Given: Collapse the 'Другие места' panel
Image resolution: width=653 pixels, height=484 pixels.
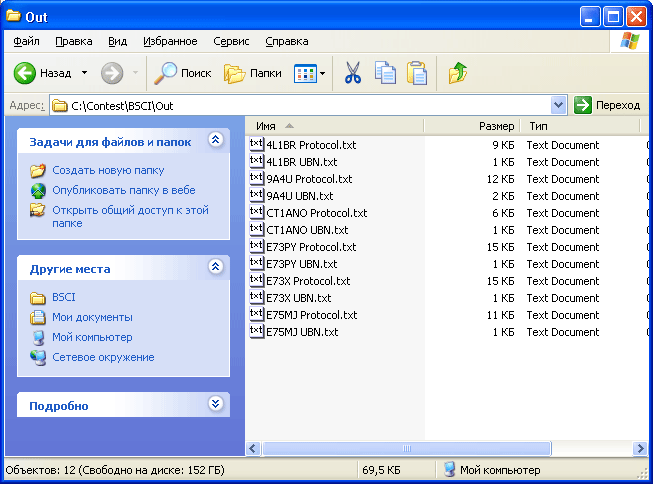Looking at the screenshot, I should coord(215,268).
